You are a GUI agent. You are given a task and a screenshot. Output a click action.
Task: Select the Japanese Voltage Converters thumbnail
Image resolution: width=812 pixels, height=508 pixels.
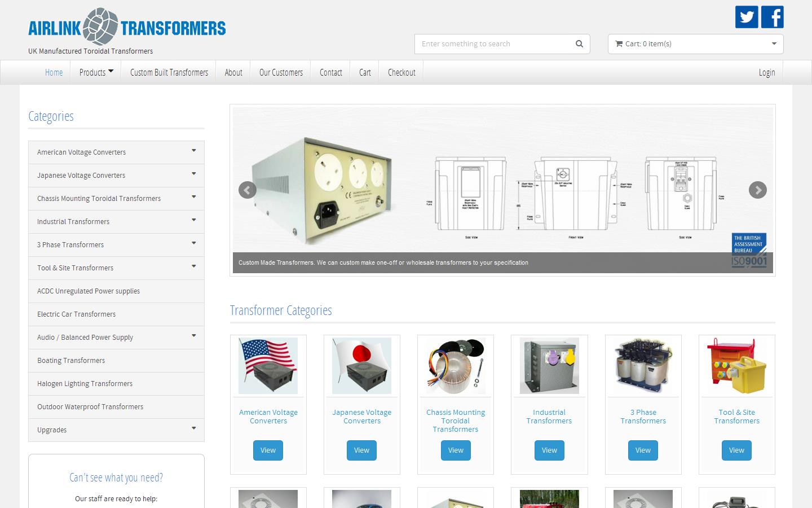[x=361, y=365]
